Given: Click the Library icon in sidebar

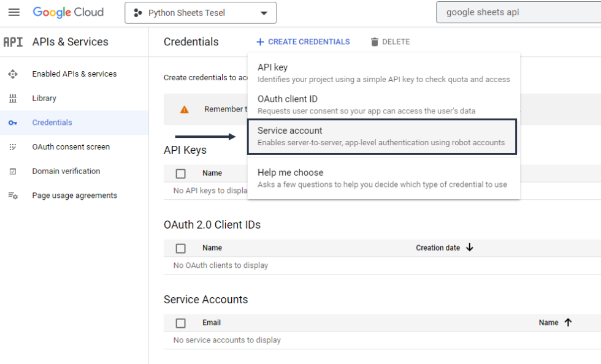Looking at the screenshot, I should (x=13, y=99).
